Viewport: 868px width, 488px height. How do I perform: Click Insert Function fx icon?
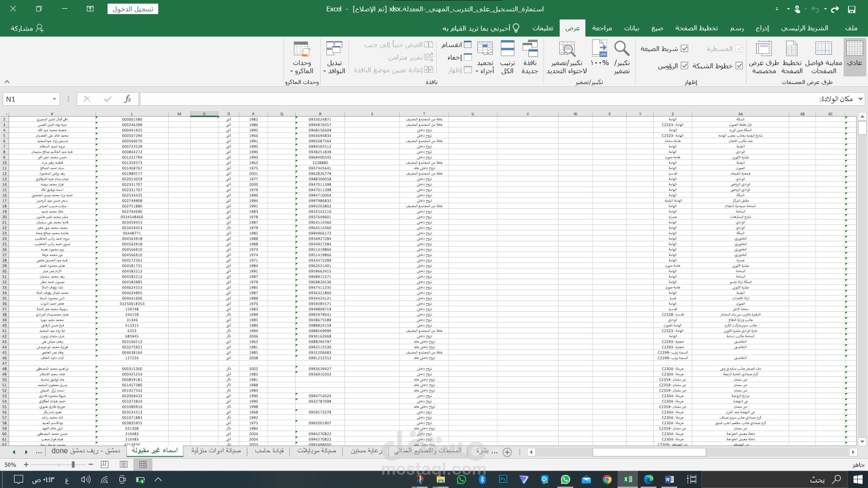127,99
